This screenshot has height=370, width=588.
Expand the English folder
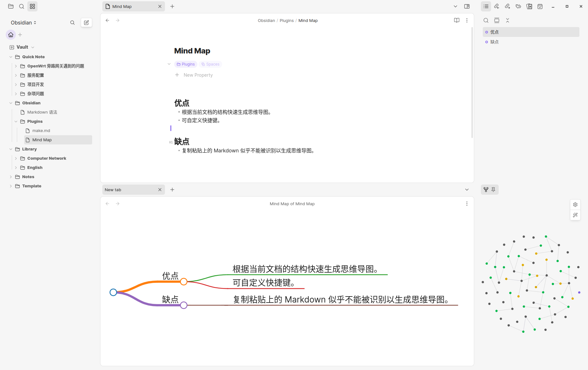click(16, 168)
